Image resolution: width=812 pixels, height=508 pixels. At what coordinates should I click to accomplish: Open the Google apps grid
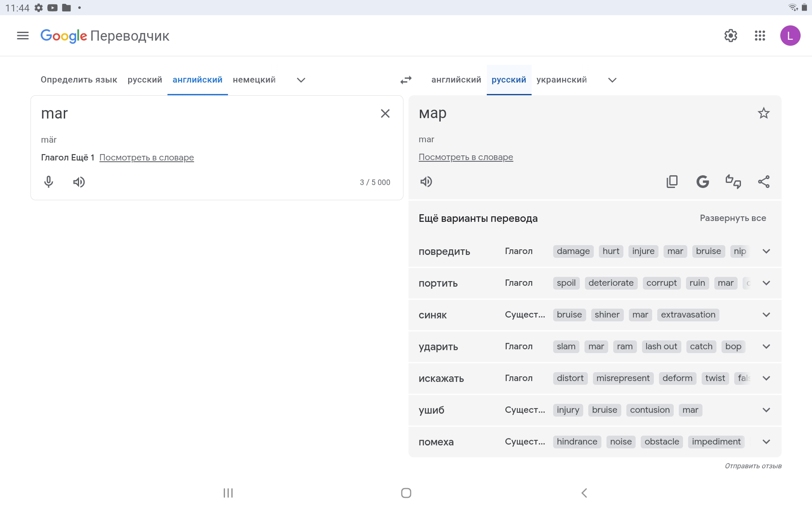click(760, 36)
